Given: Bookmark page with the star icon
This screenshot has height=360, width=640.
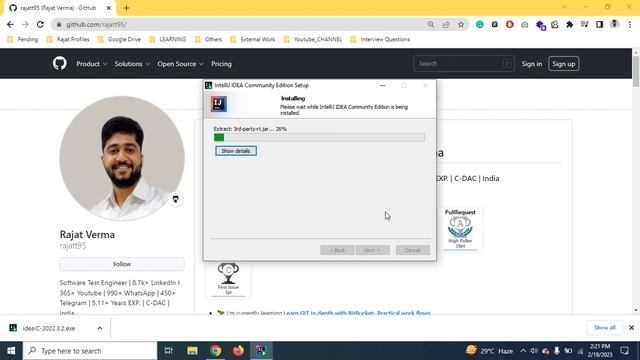Looking at the screenshot, I should 461,24.
